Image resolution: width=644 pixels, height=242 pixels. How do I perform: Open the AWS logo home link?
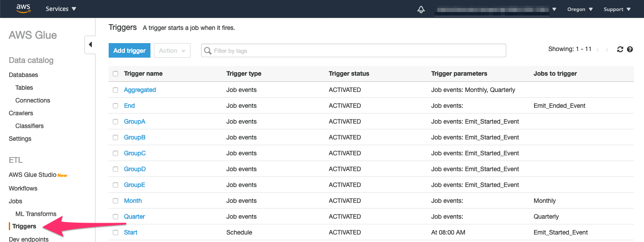(23, 9)
